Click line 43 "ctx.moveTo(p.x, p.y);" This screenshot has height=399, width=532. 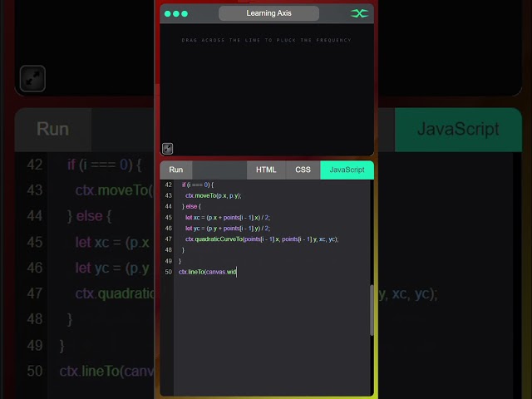click(214, 196)
